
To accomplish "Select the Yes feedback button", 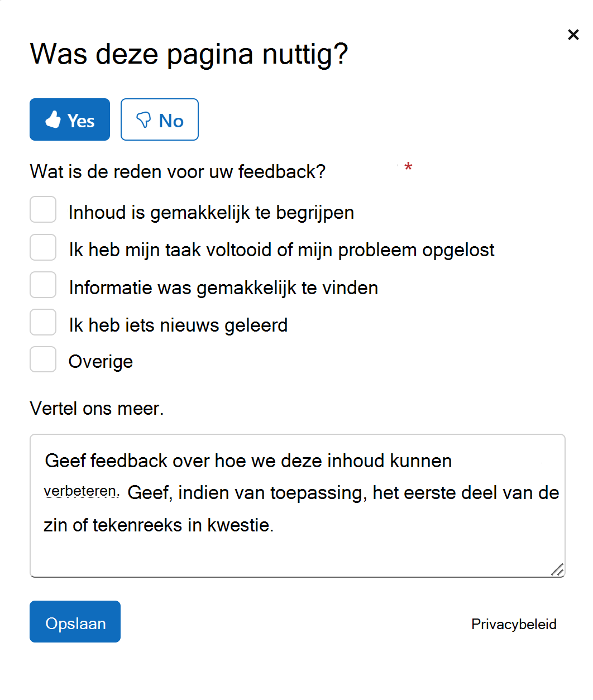I will click(69, 119).
